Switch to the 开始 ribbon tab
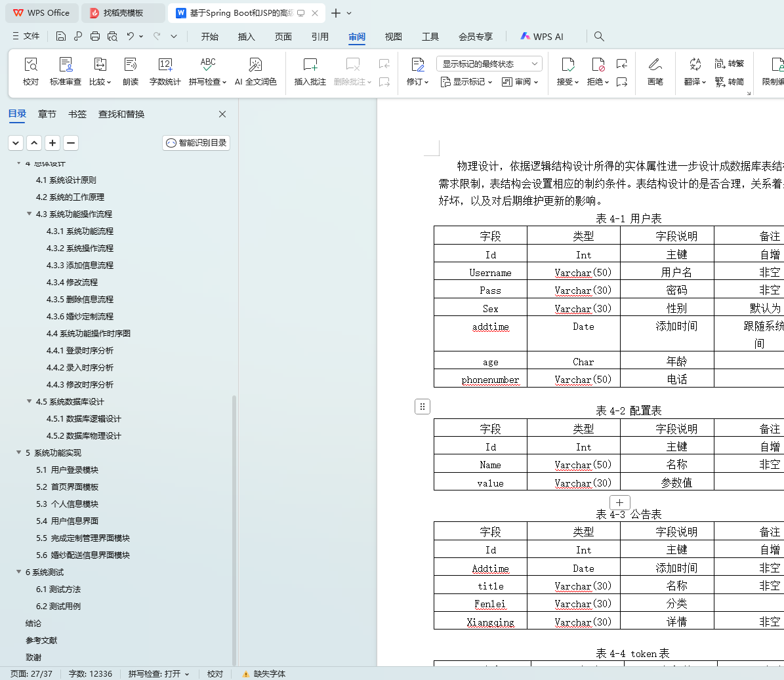The height and width of the screenshot is (680, 784). click(209, 37)
